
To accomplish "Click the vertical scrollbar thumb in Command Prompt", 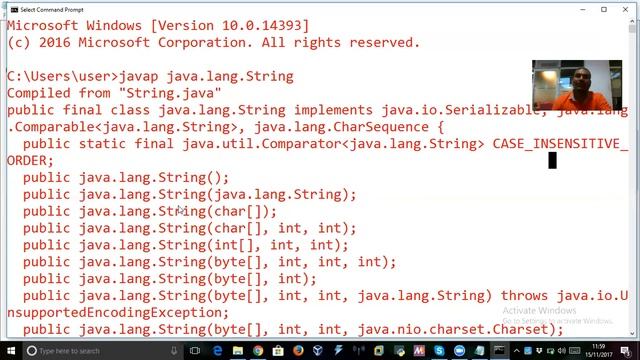I will click(x=633, y=29).
